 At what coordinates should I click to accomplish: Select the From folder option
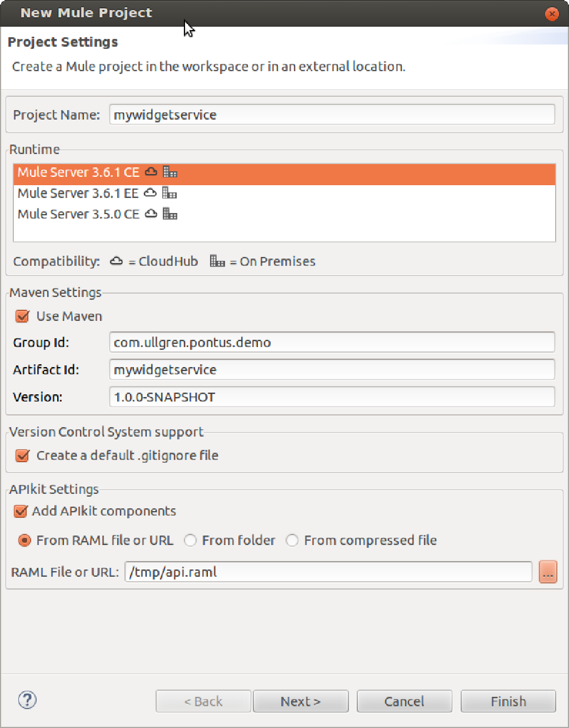coord(190,540)
